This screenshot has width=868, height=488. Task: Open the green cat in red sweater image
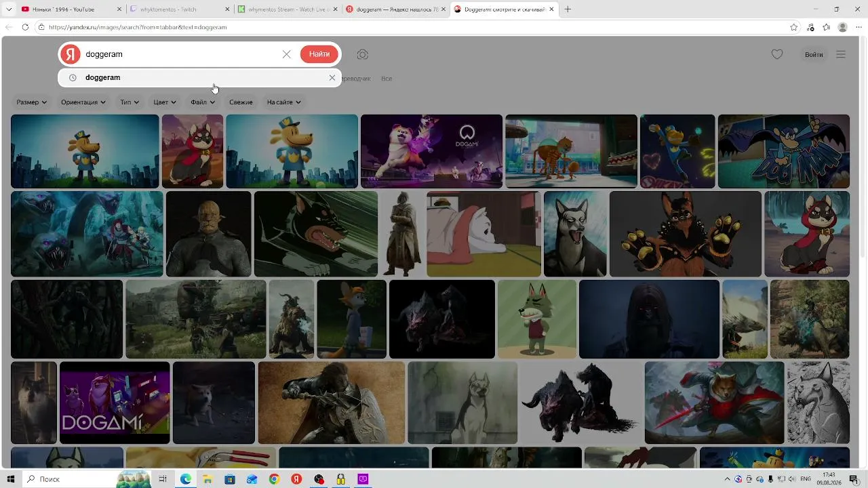537,319
